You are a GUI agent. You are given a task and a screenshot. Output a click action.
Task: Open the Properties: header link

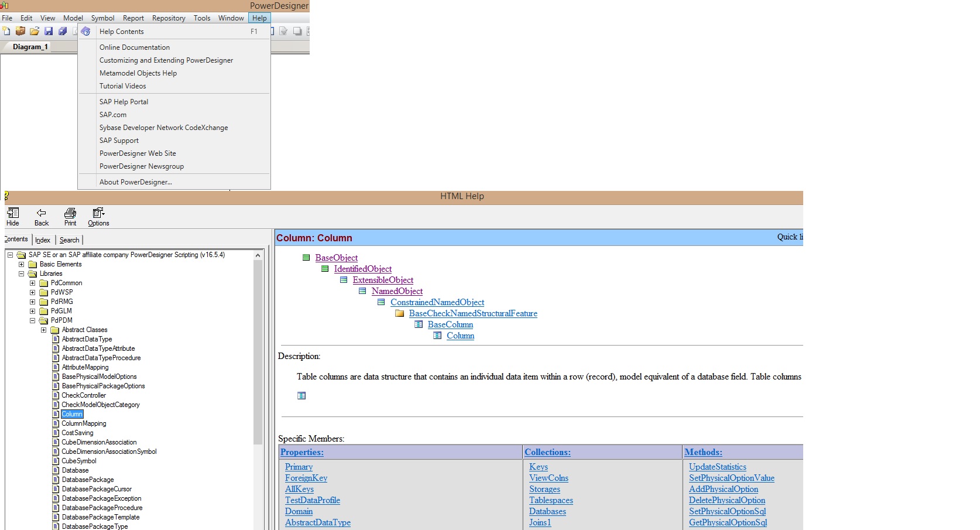302,452
